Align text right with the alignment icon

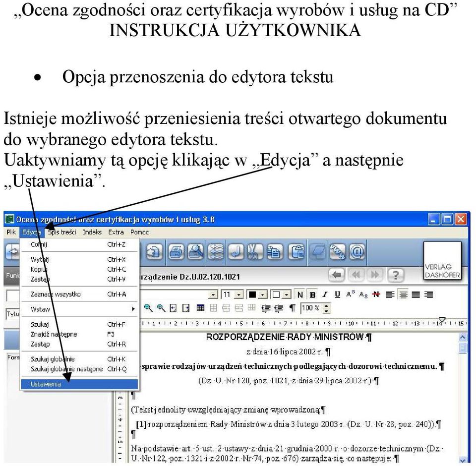[x=428, y=294]
